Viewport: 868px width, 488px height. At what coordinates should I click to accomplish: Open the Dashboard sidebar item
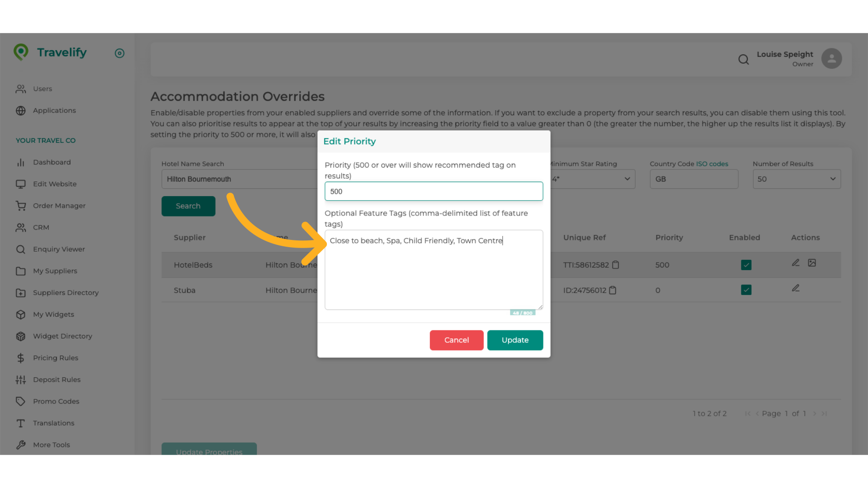pyautogui.click(x=52, y=162)
